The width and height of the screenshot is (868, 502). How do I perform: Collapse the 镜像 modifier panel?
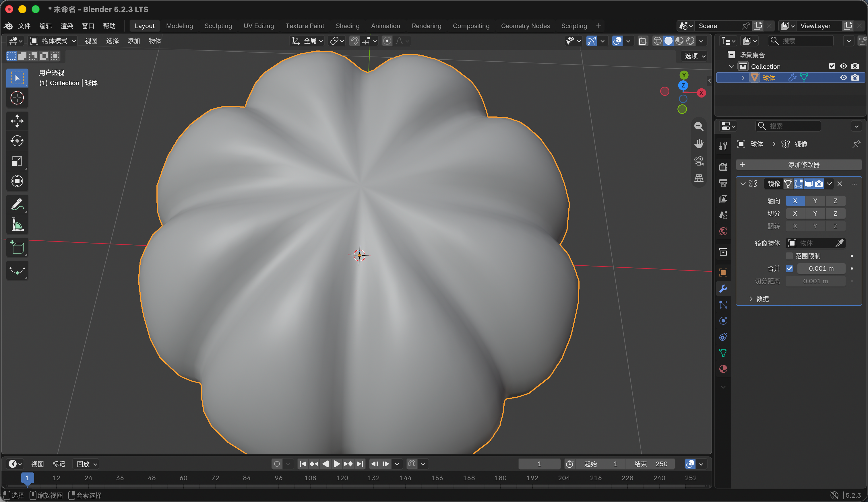pyautogui.click(x=743, y=184)
